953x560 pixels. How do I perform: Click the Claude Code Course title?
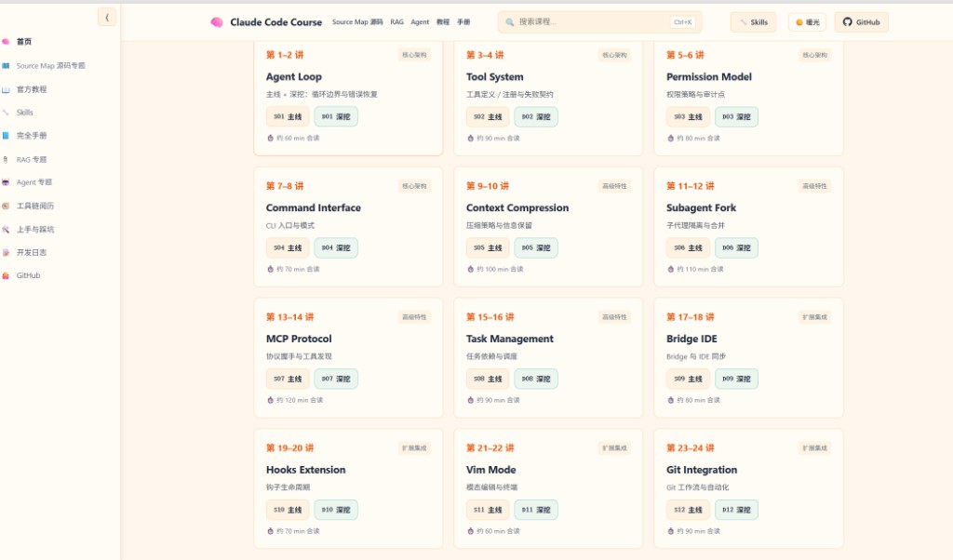point(275,22)
